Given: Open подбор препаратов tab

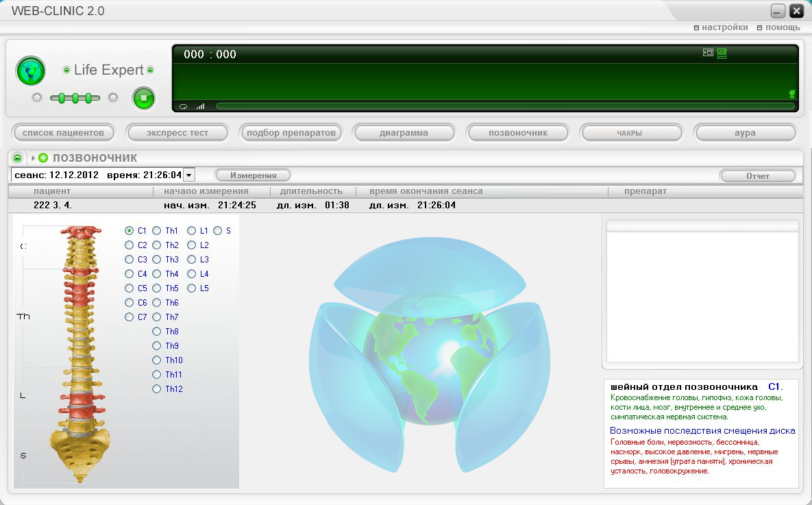Looking at the screenshot, I should (x=291, y=133).
